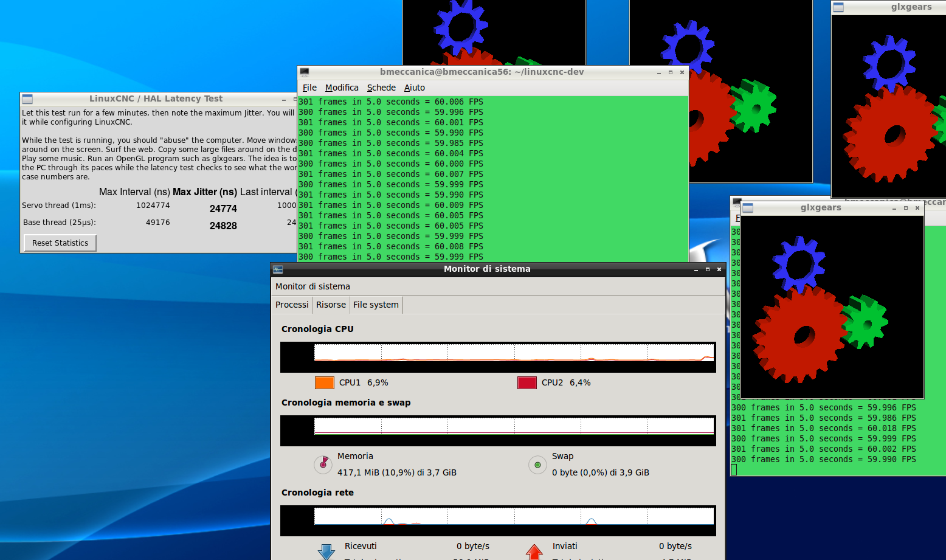Click the network history graph
The image size is (946, 560).
[x=498, y=520]
